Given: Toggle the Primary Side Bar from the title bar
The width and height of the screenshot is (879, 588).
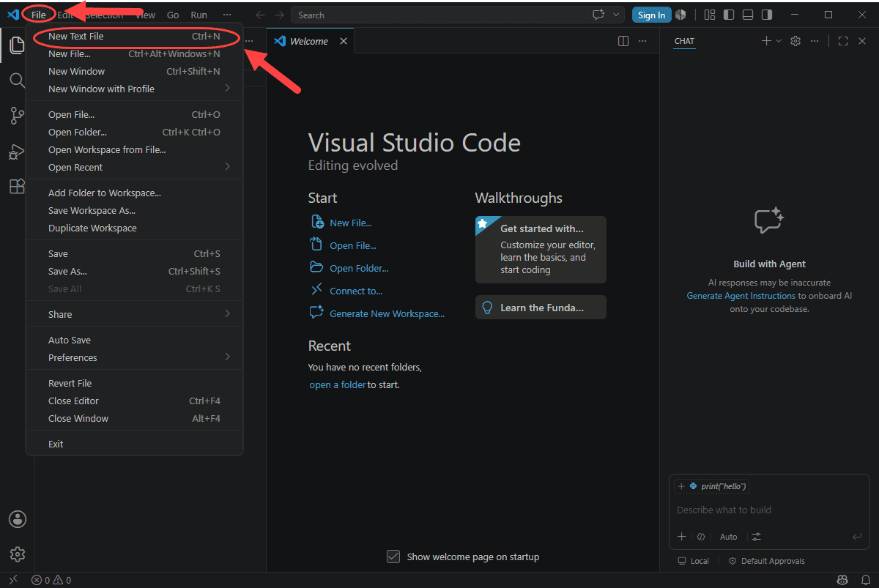Looking at the screenshot, I should 729,15.
